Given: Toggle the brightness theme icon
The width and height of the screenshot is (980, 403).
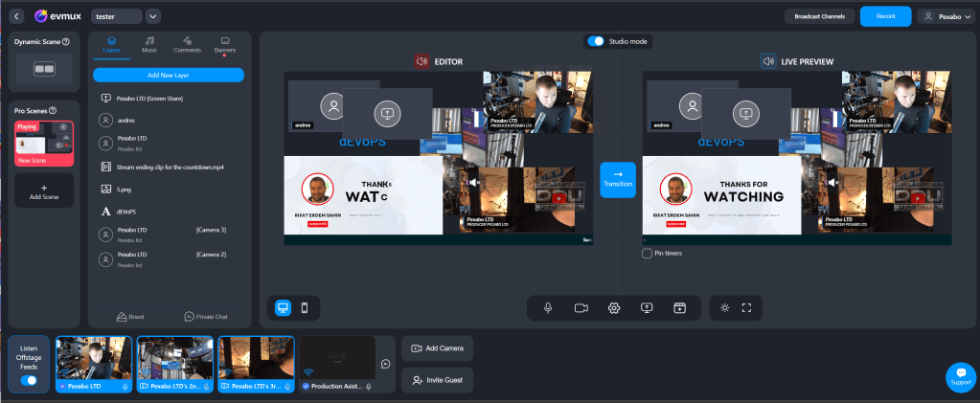Looking at the screenshot, I should tap(725, 308).
